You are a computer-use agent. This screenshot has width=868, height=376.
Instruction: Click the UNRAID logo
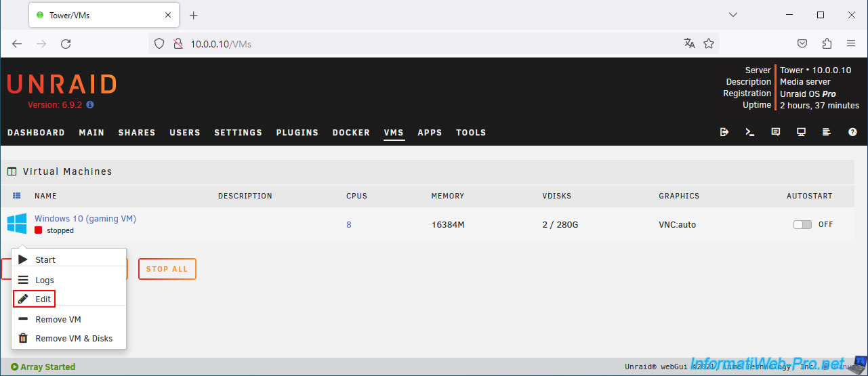click(62, 84)
